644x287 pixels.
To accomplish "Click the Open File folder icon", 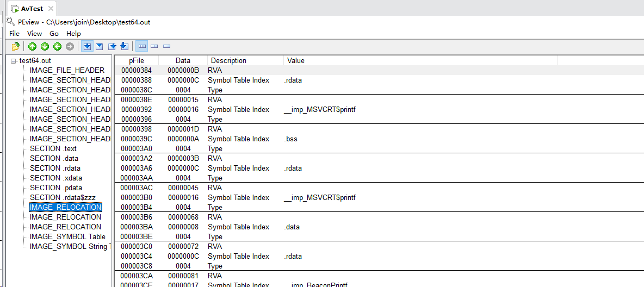I will (16, 46).
